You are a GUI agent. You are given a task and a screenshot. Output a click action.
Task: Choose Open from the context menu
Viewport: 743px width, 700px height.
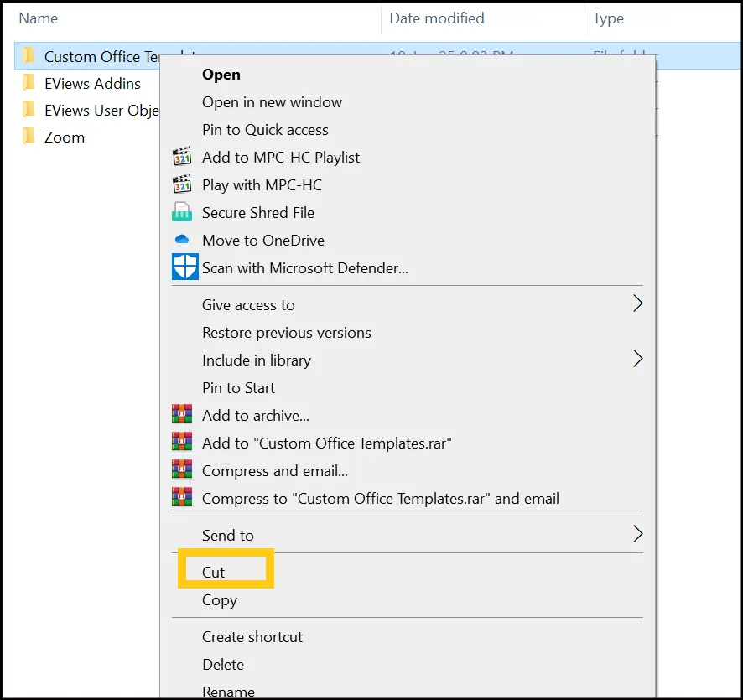[221, 75]
